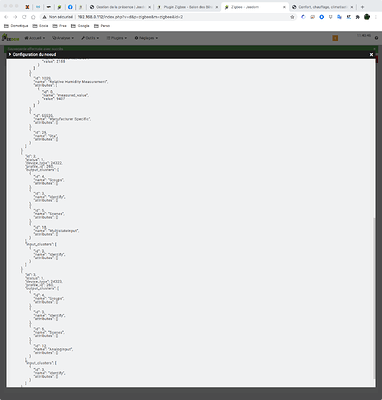Reload the page with the refresh icon

(x=24, y=17)
